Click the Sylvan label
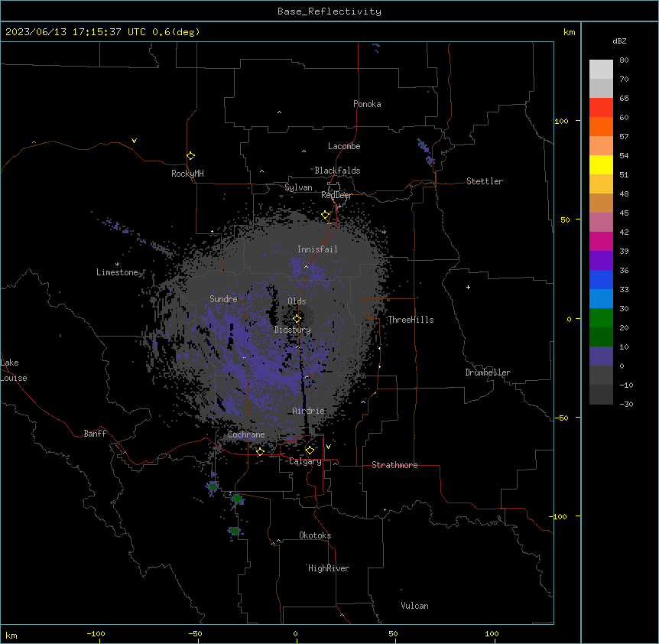Viewport: 659px width, 644px height. (298, 187)
